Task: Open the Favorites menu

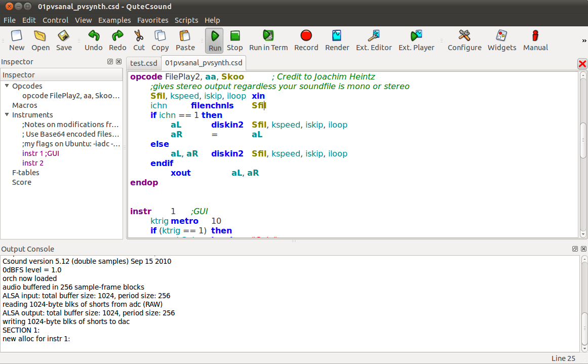Action: (x=152, y=20)
